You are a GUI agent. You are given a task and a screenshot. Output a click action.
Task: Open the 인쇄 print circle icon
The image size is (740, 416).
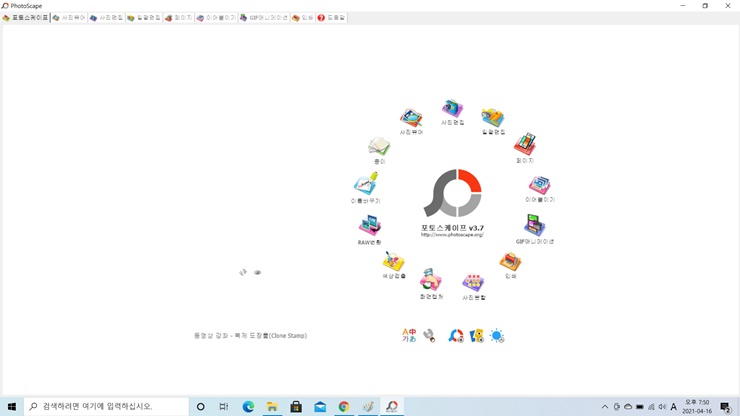point(510,265)
